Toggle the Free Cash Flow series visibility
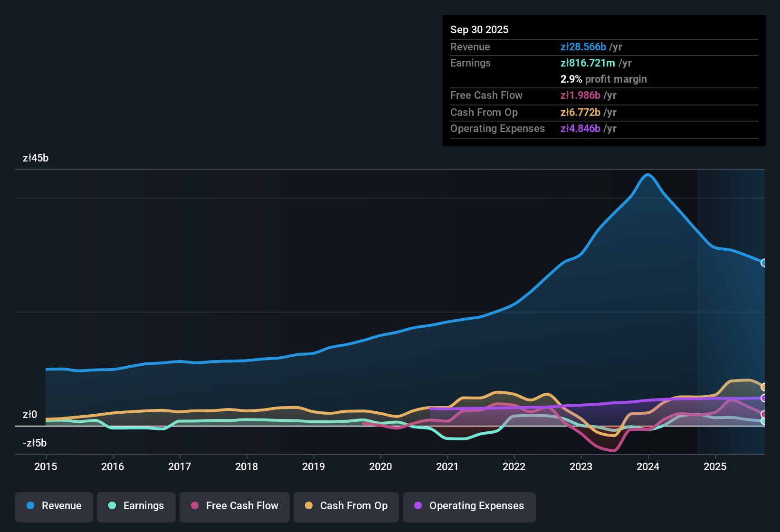Screen dimensions: 780x532 tap(234, 506)
